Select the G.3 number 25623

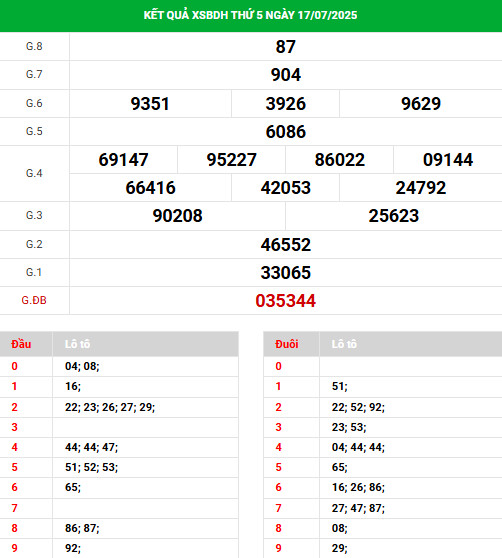[393, 216]
